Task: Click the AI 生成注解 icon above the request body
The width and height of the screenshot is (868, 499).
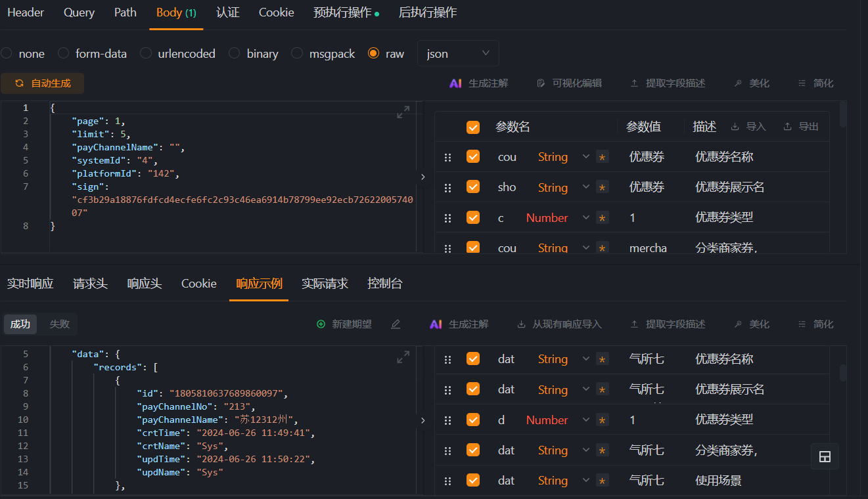Action: tap(455, 83)
